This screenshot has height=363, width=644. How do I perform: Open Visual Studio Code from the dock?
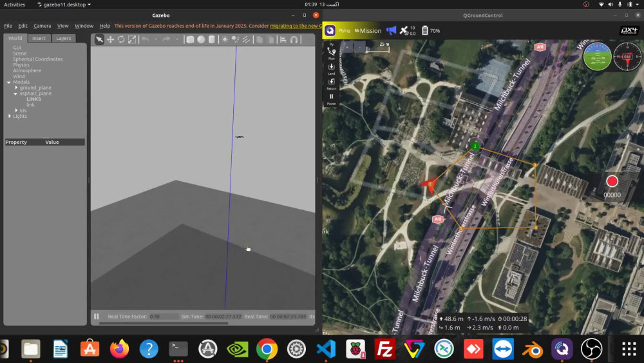(326, 349)
